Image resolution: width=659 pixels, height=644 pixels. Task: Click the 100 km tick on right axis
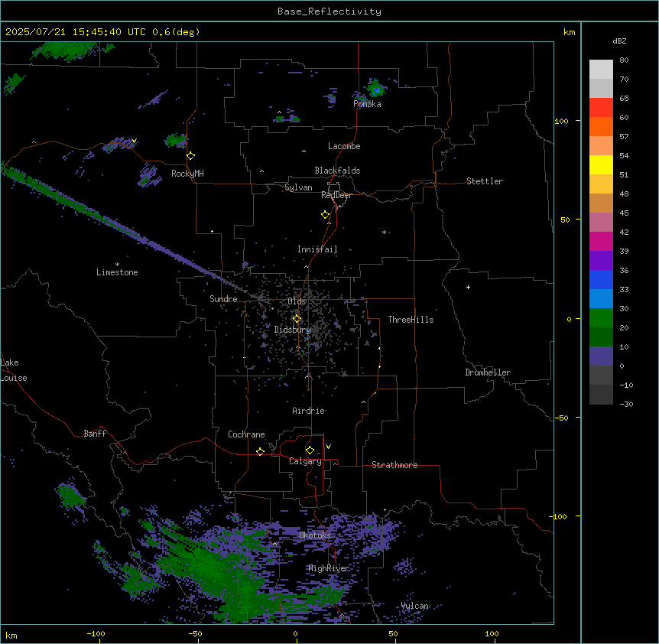click(561, 121)
